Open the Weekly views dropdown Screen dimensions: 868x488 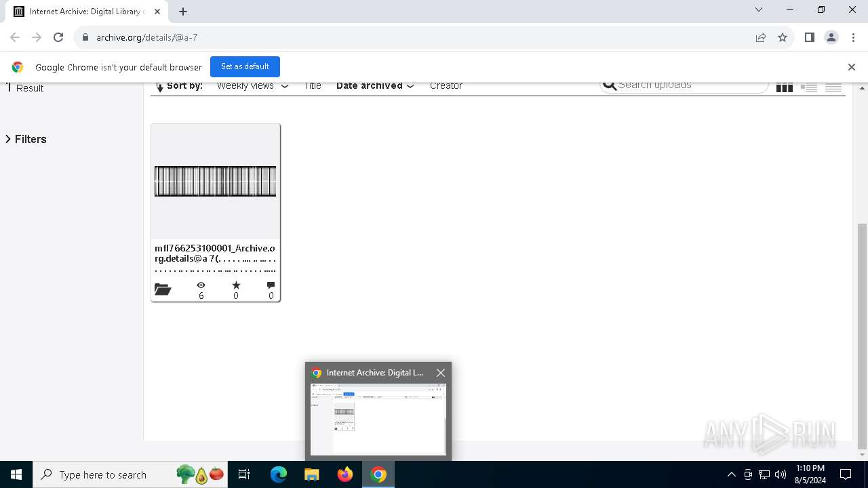pos(252,85)
